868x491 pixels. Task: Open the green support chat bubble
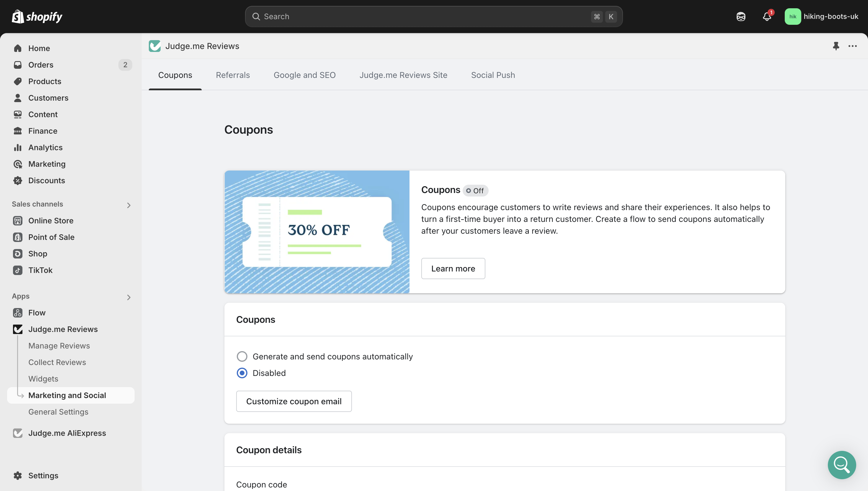tap(842, 465)
